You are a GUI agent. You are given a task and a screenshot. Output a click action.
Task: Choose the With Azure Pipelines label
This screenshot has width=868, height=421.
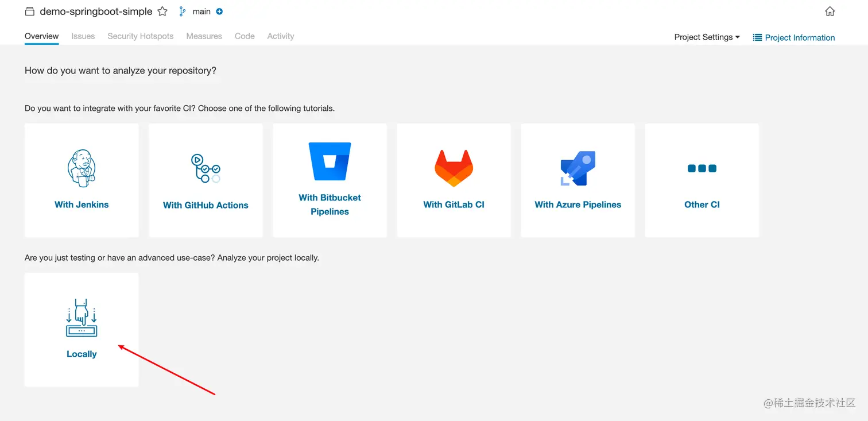578,204
